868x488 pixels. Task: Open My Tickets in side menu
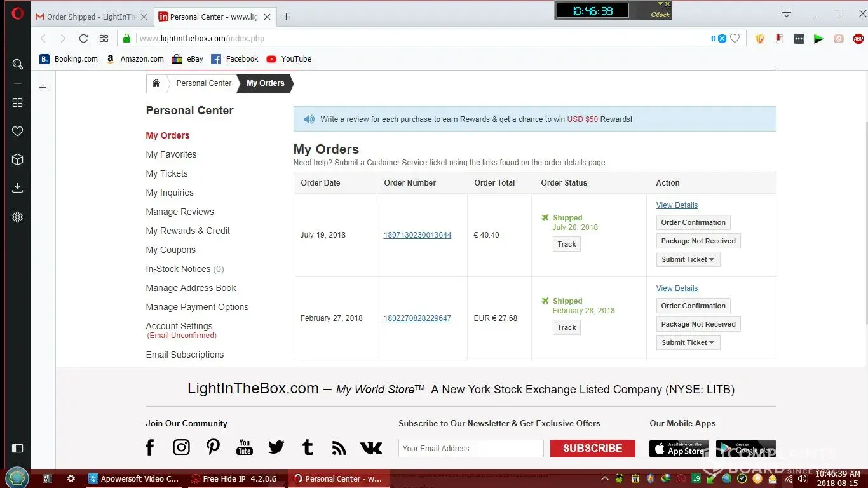point(166,173)
